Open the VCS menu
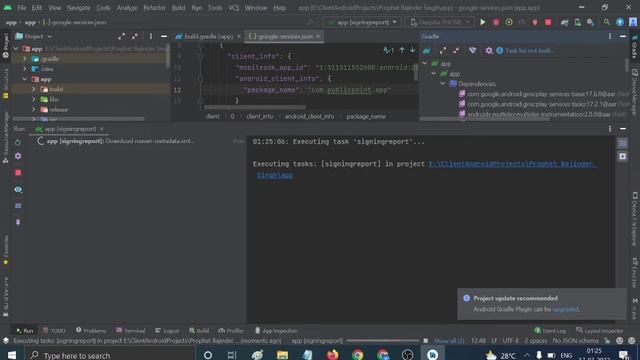This screenshot has height=360, width=640. pyautogui.click(x=234, y=8)
